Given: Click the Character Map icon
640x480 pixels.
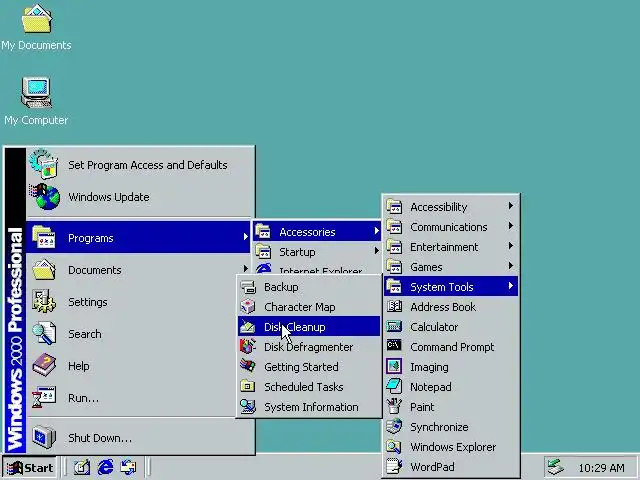Looking at the screenshot, I should point(248,307).
